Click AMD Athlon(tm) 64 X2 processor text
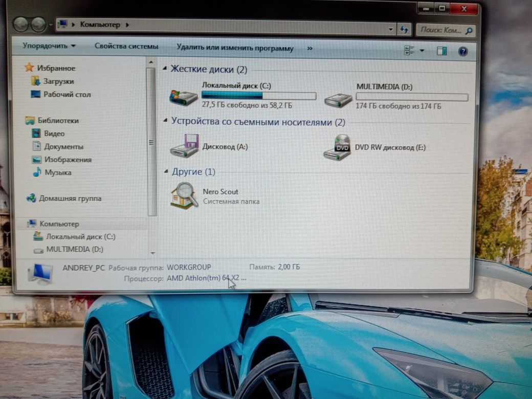The height and width of the screenshot is (399, 532). (206, 278)
